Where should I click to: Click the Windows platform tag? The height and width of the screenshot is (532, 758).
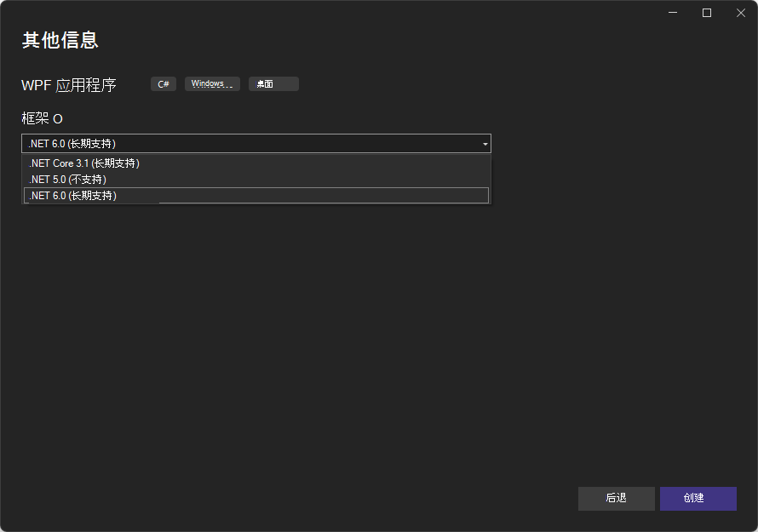(212, 84)
